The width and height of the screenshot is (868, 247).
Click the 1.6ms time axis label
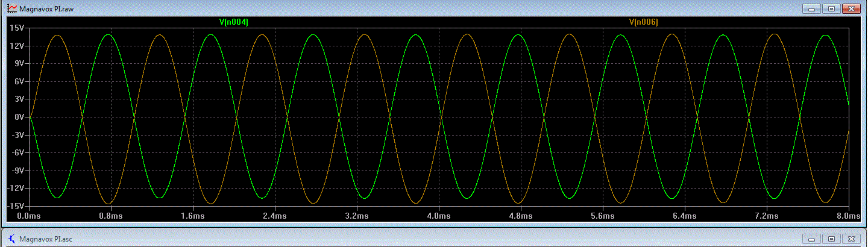coord(193,216)
